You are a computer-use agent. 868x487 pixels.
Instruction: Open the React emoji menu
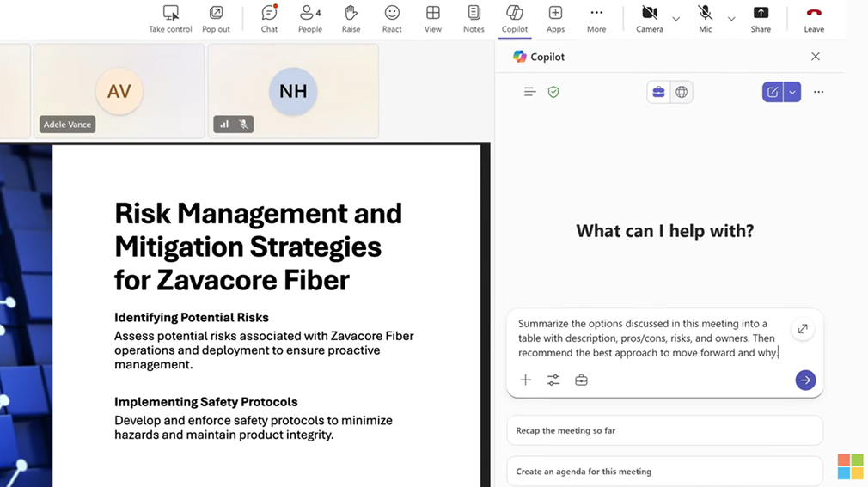(392, 20)
